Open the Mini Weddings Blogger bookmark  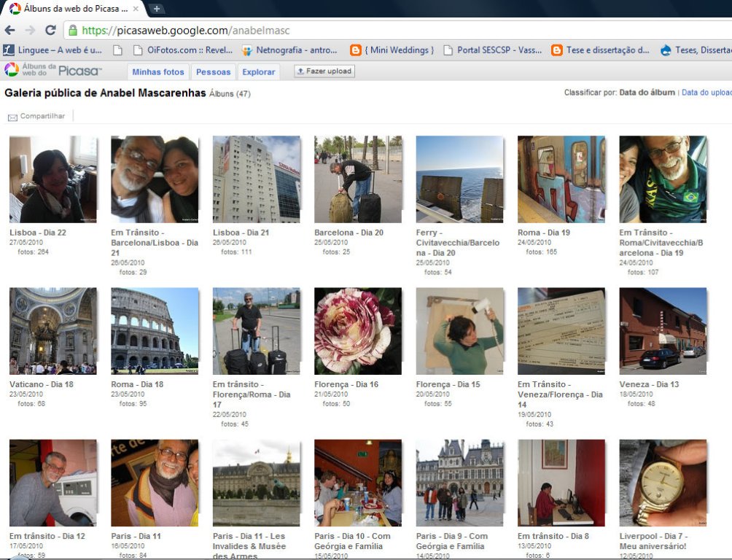392,50
